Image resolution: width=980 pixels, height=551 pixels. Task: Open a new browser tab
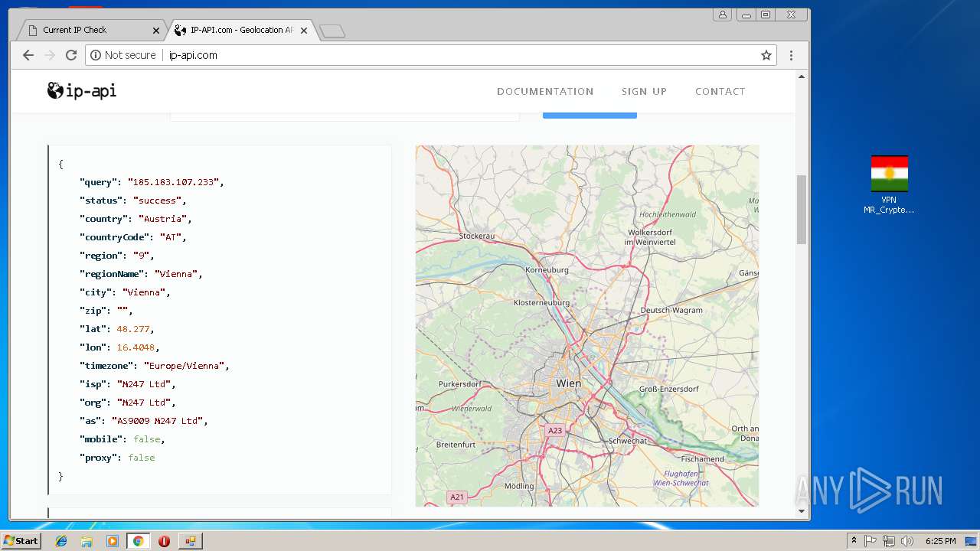(x=332, y=31)
